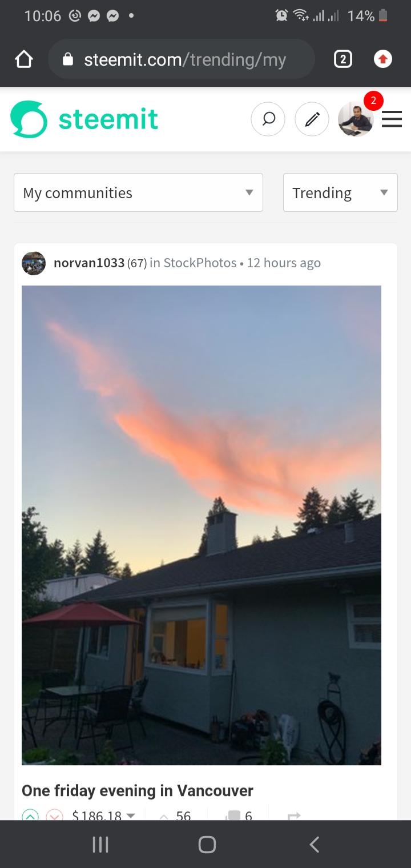This screenshot has height=868, width=411.
Task: Click the Steemit logo
Action: [x=84, y=119]
